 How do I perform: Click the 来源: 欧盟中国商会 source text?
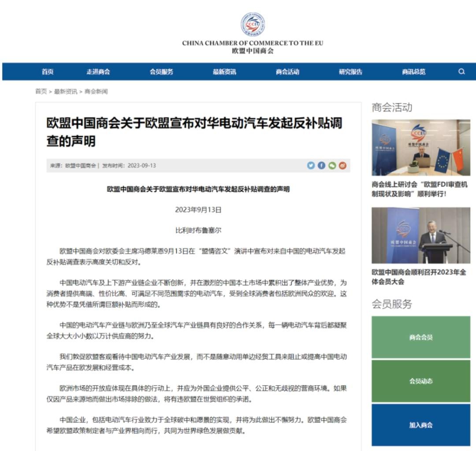[x=73, y=165]
